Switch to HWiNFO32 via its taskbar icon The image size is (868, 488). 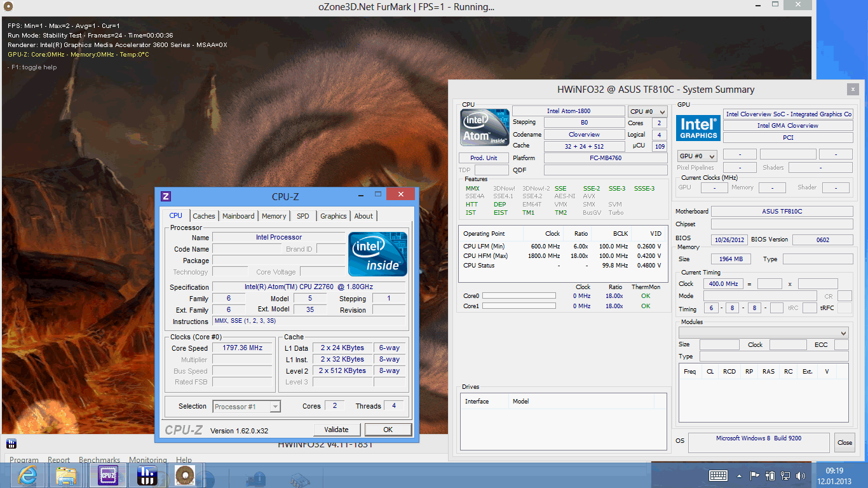147,475
